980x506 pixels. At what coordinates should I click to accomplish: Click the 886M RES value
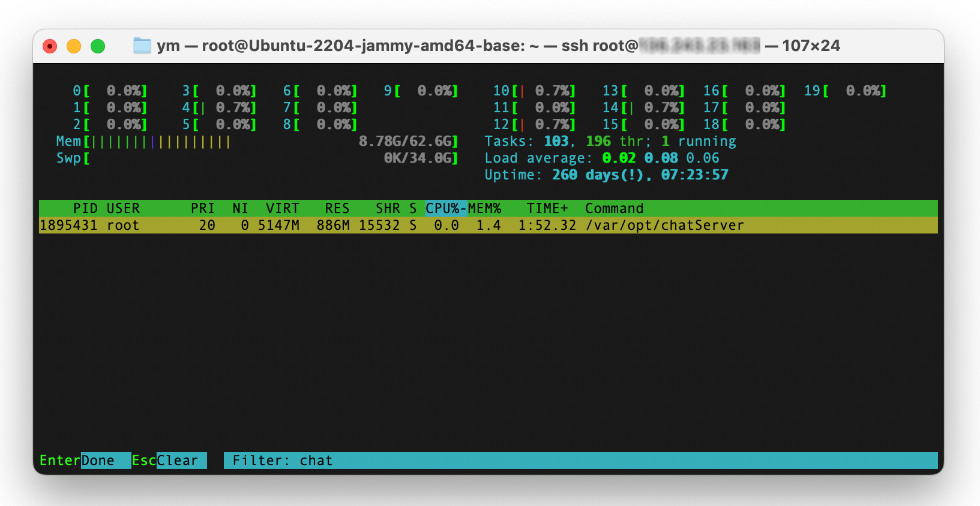333,225
